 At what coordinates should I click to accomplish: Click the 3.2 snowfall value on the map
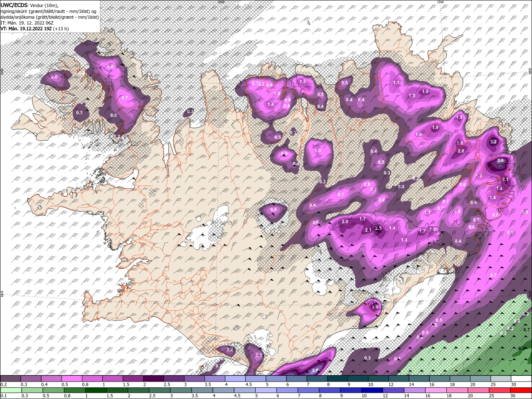click(x=494, y=142)
